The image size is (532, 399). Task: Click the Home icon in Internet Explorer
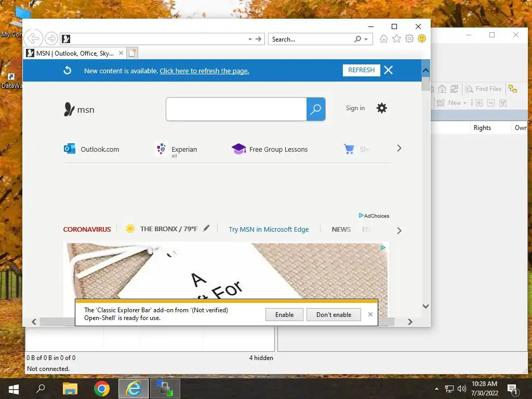click(384, 38)
